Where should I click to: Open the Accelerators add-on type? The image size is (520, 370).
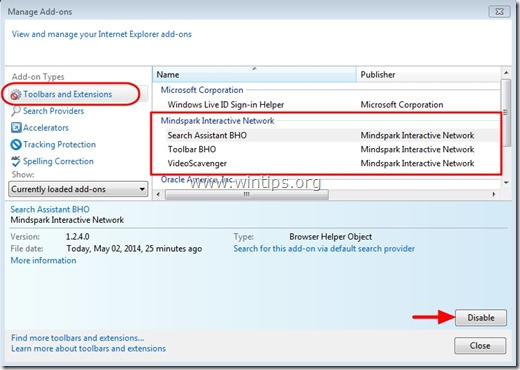[x=46, y=128]
